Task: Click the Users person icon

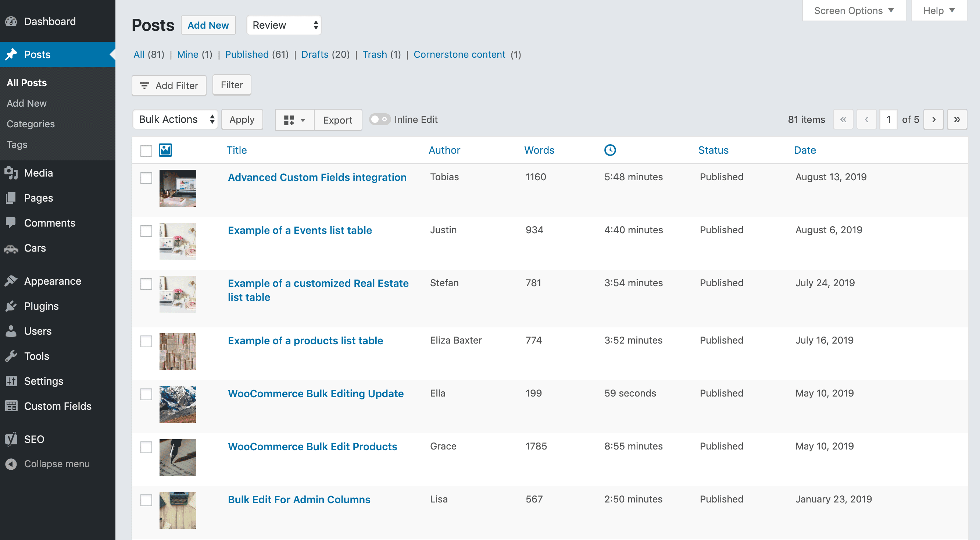Action: (x=11, y=331)
